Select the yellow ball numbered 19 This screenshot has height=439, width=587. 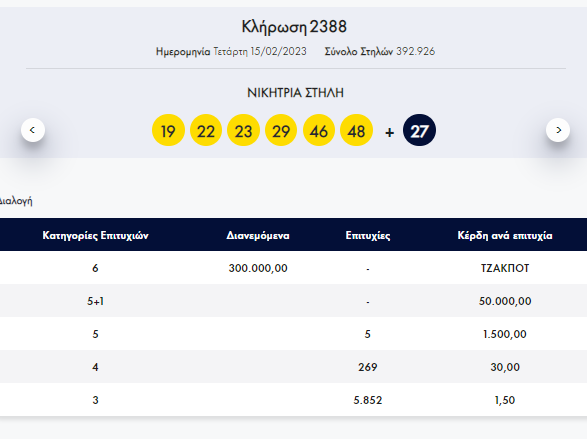[x=168, y=130]
